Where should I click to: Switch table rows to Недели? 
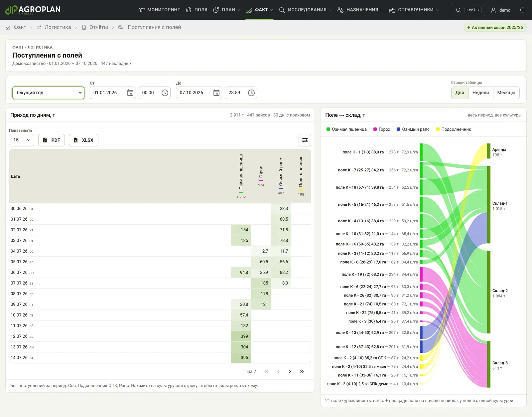pos(480,93)
